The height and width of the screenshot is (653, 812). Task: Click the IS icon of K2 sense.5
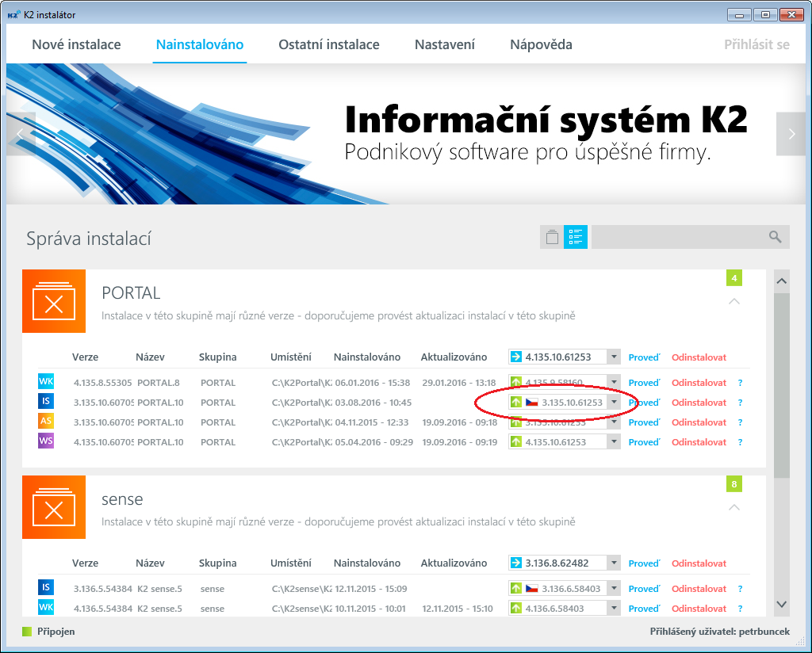click(x=46, y=586)
